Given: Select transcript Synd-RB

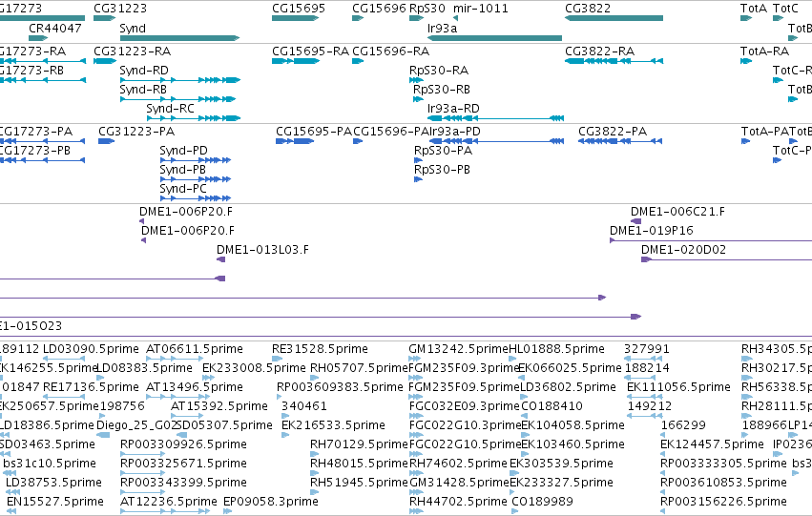Looking at the screenshot, I should click(178, 99).
